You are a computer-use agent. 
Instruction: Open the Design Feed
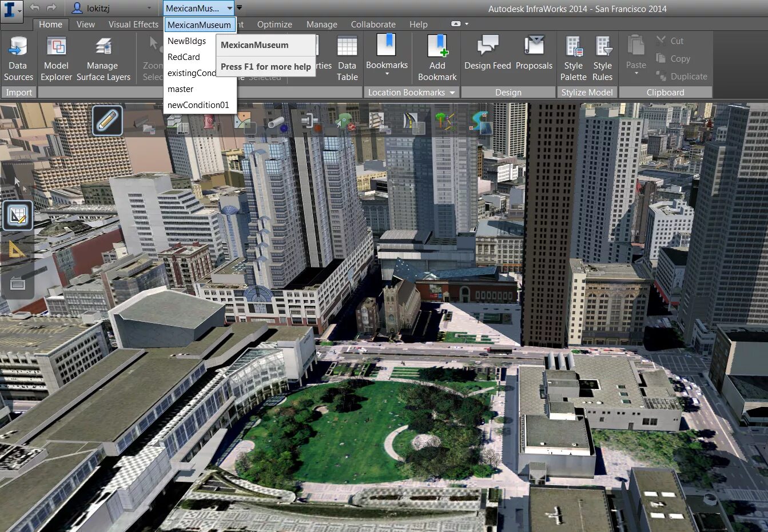(488, 53)
